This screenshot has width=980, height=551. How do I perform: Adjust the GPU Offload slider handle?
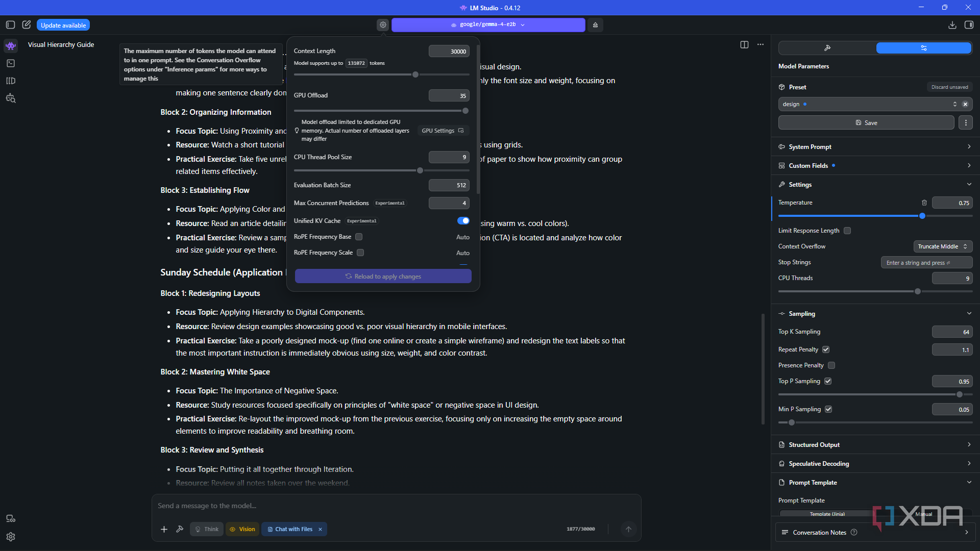point(465,111)
